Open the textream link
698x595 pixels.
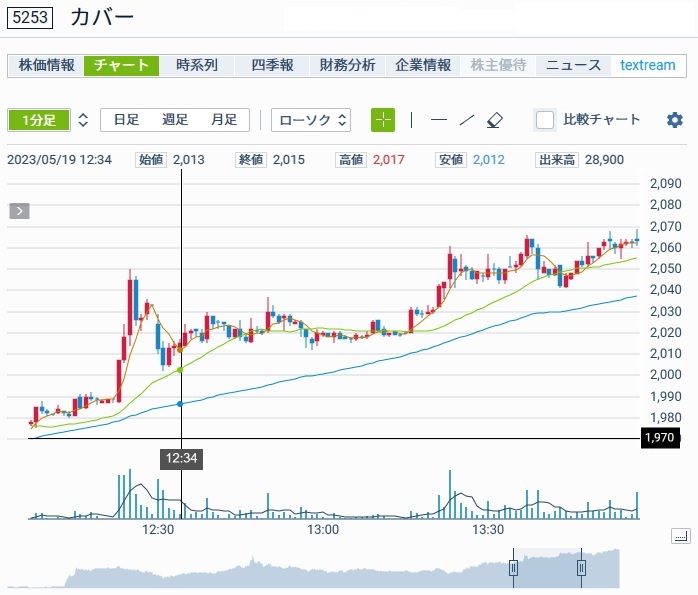[647, 66]
